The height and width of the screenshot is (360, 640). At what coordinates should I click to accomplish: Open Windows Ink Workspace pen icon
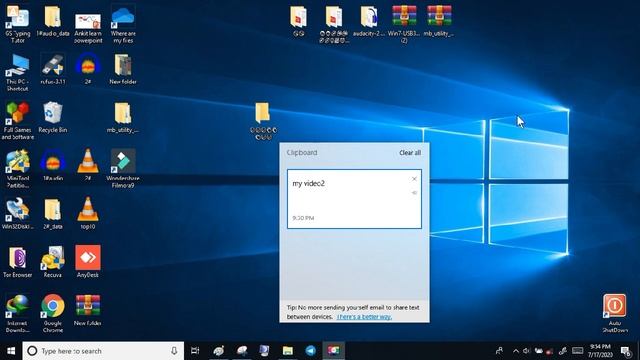click(563, 351)
